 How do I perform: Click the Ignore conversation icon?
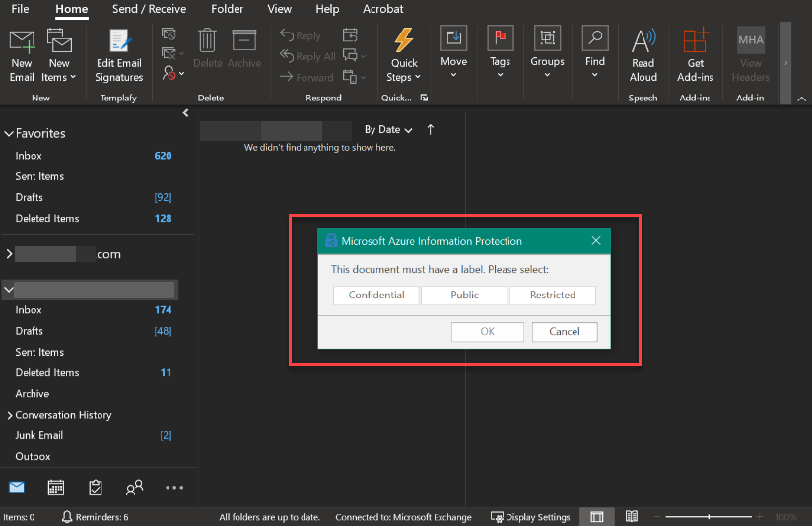169,34
